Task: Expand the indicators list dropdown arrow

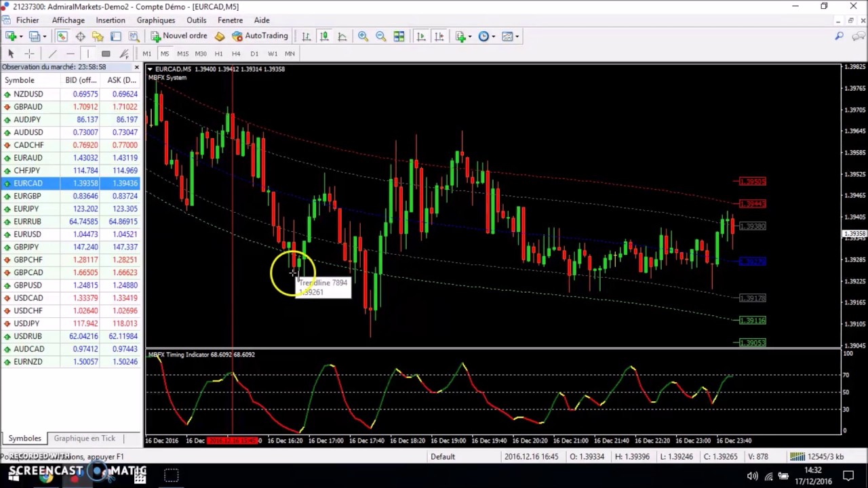Action: (x=471, y=37)
